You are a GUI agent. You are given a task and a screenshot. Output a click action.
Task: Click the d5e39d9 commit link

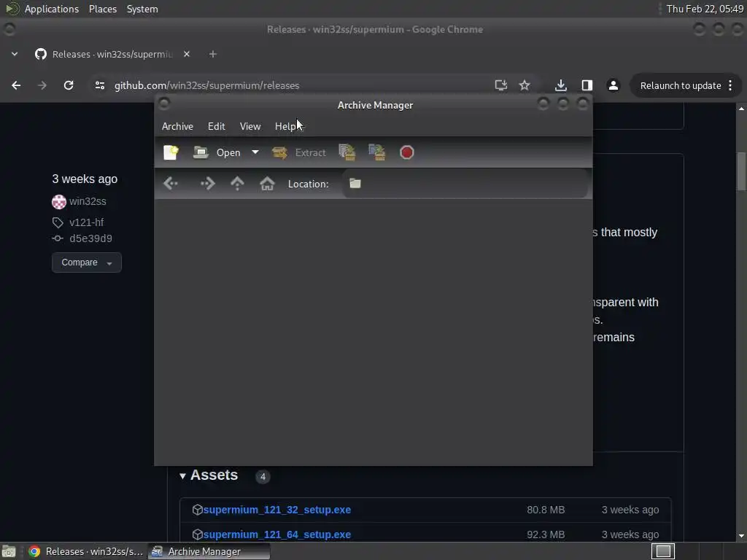90,238
